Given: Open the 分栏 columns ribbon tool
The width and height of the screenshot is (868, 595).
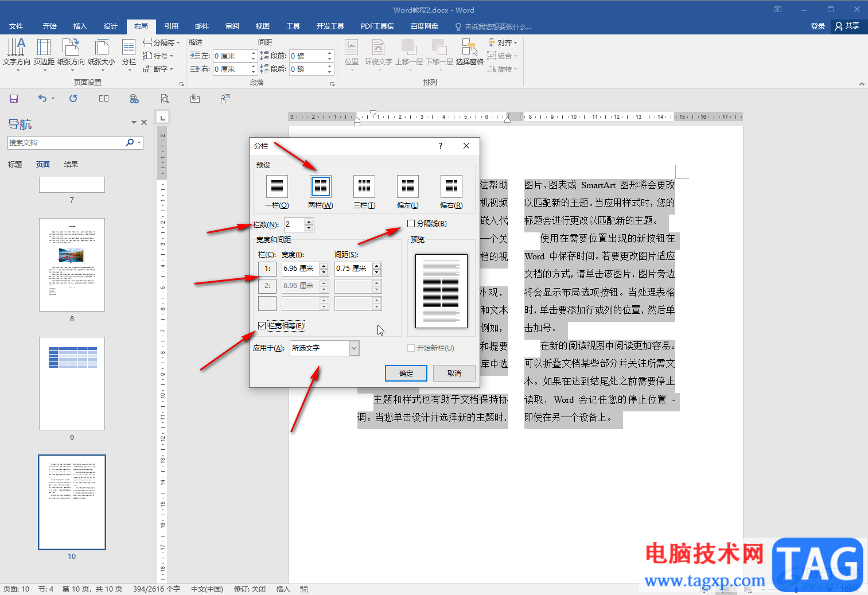Looking at the screenshot, I should click(x=129, y=54).
